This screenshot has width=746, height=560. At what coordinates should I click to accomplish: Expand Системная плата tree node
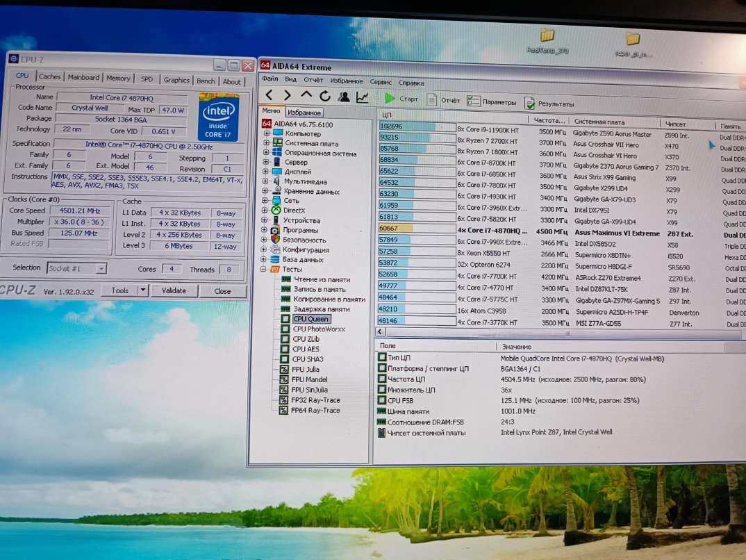(267, 142)
